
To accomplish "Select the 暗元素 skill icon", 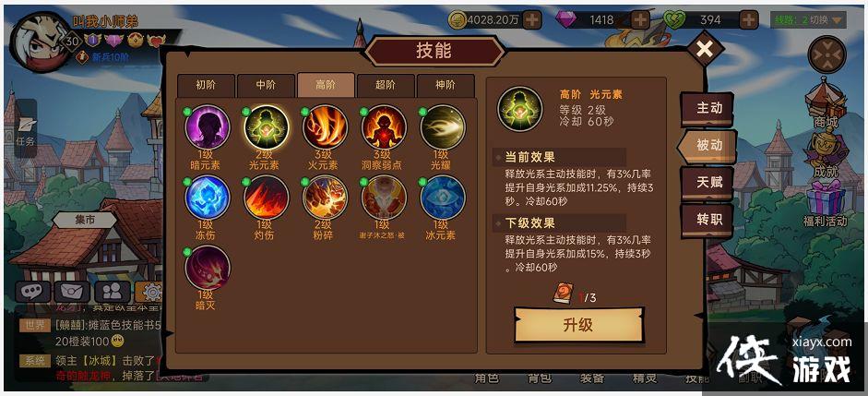I will tap(208, 126).
